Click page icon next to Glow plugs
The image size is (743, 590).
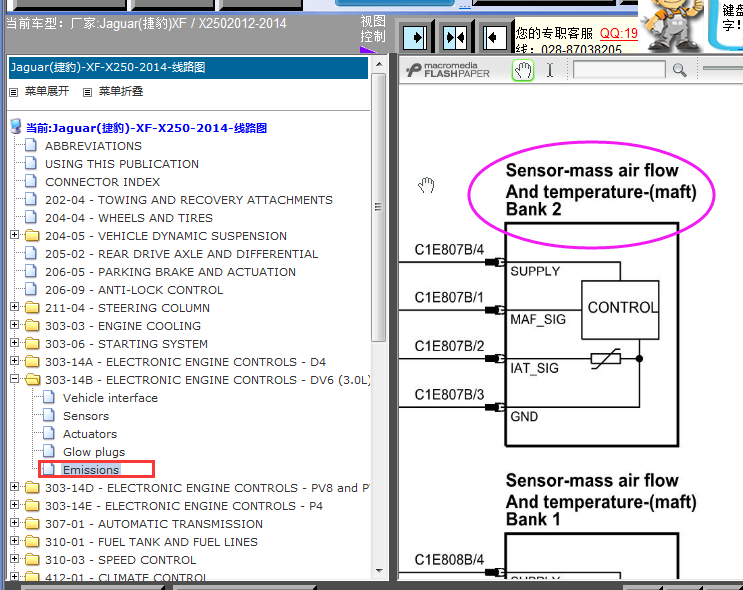point(49,452)
